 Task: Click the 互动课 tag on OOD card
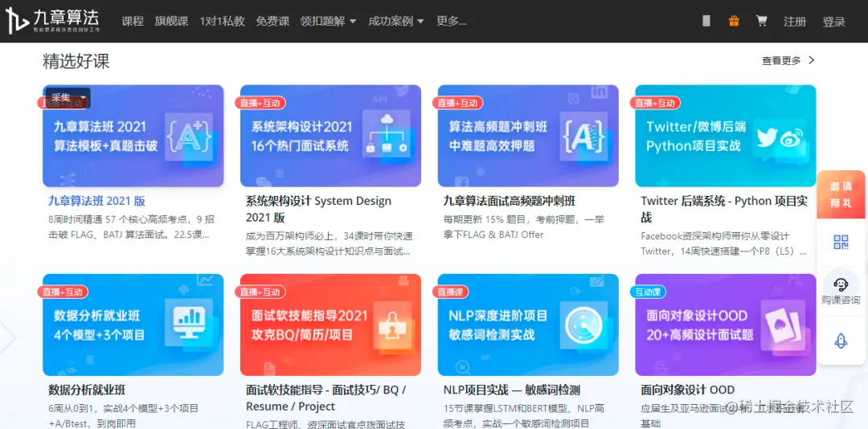650,292
